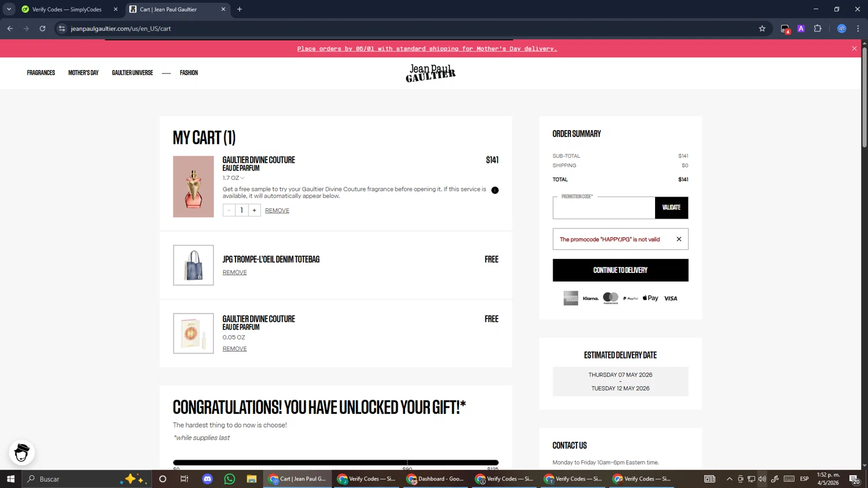The height and width of the screenshot is (488, 868).
Task: Bookmark this page with the star icon
Action: (x=762, y=28)
